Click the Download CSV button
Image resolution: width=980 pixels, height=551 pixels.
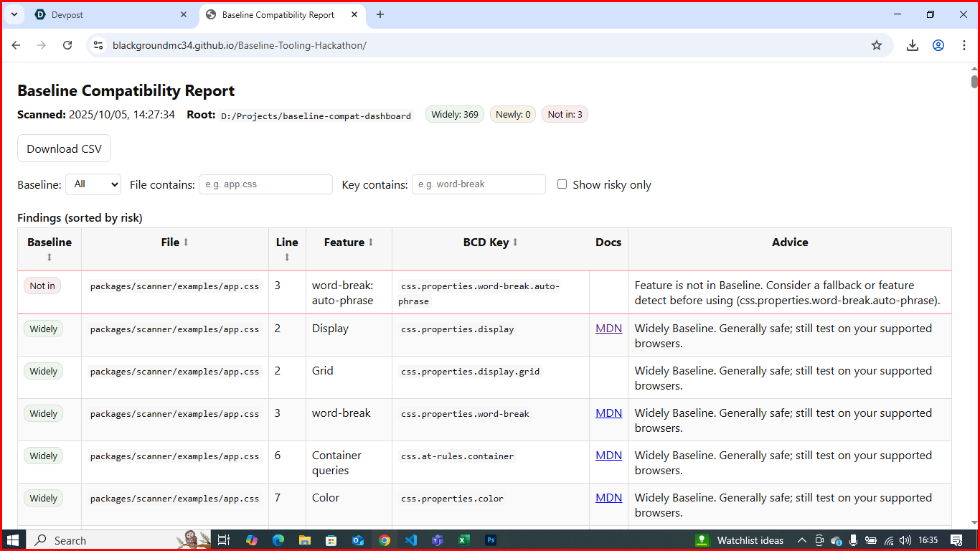click(x=65, y=149)
